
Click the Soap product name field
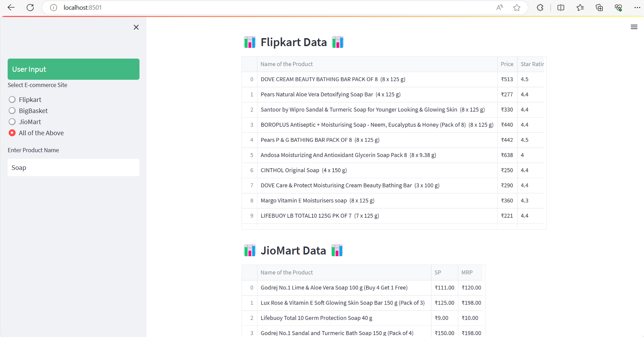click(73, 167)
